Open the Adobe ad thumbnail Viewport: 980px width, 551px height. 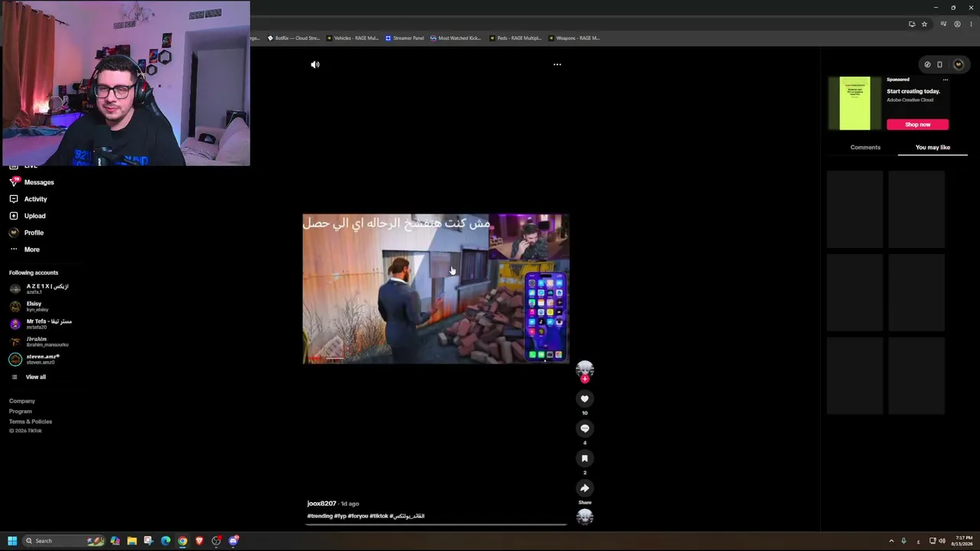pyautogui.click(x=854, y=103)
